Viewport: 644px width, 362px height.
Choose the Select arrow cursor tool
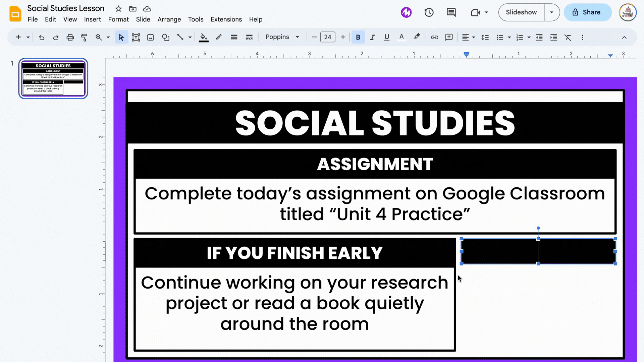coord(121,37)
